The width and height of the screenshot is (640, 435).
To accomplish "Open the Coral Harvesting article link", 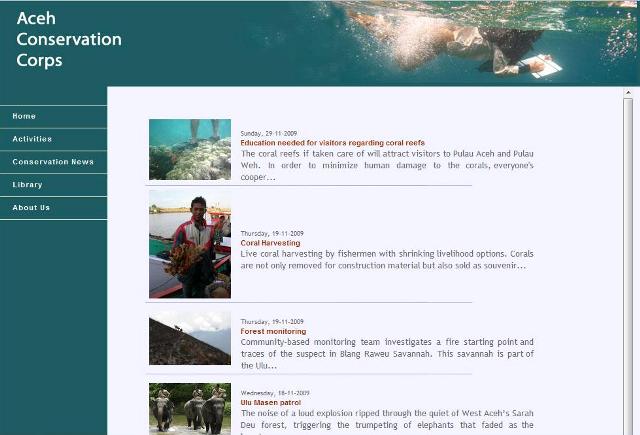I will click(x=270, y=243).
